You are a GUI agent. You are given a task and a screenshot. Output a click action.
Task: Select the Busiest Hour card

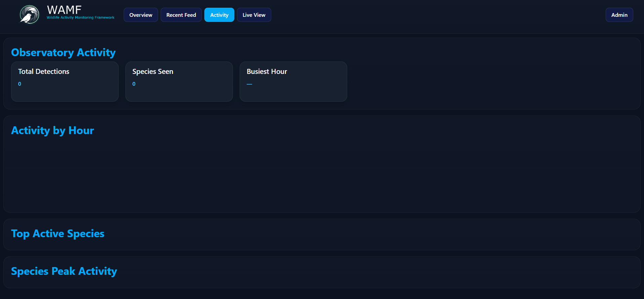point(293,82)
